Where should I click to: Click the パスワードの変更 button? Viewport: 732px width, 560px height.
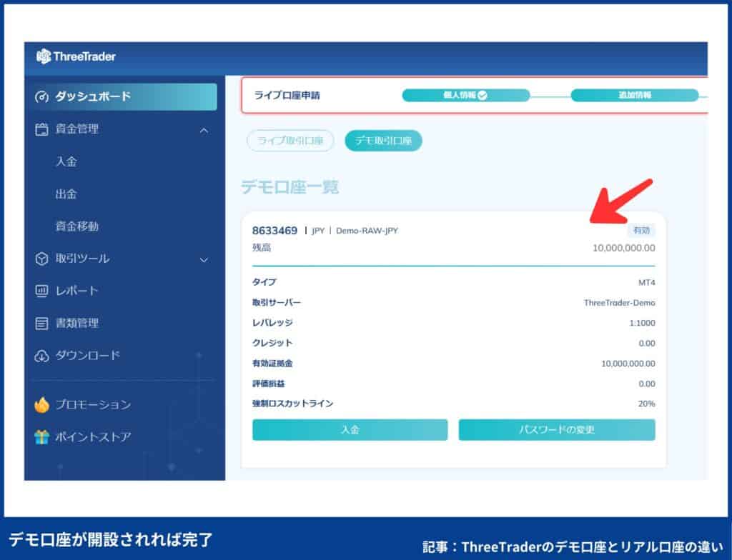tap(556, 430)
